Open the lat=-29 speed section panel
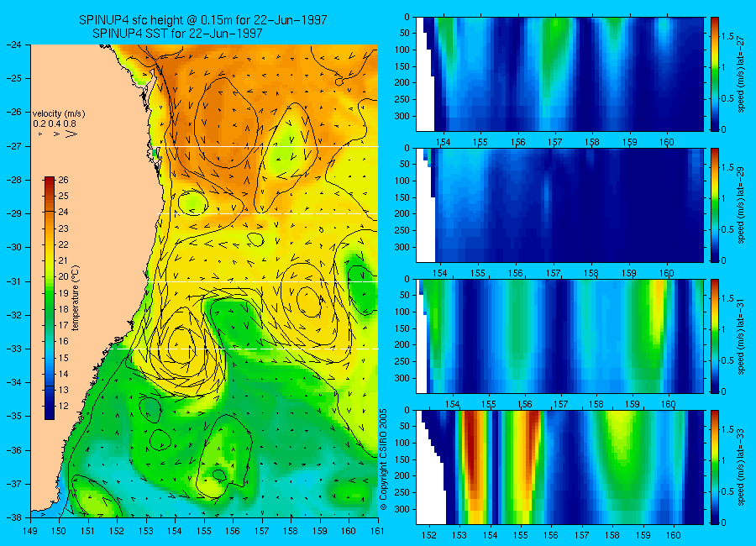Screen dimensions: 756x546 [559, 205]
